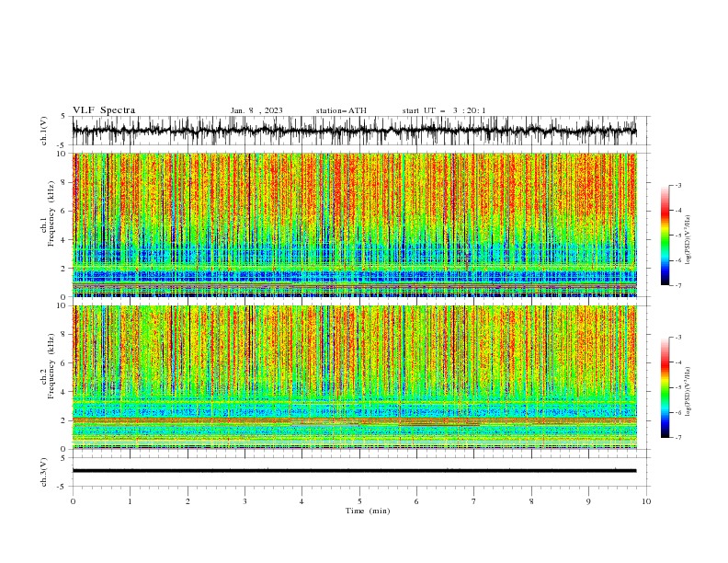Click the ch.2 spectrogram panel
728x563 pixels.
coord(354,377)
